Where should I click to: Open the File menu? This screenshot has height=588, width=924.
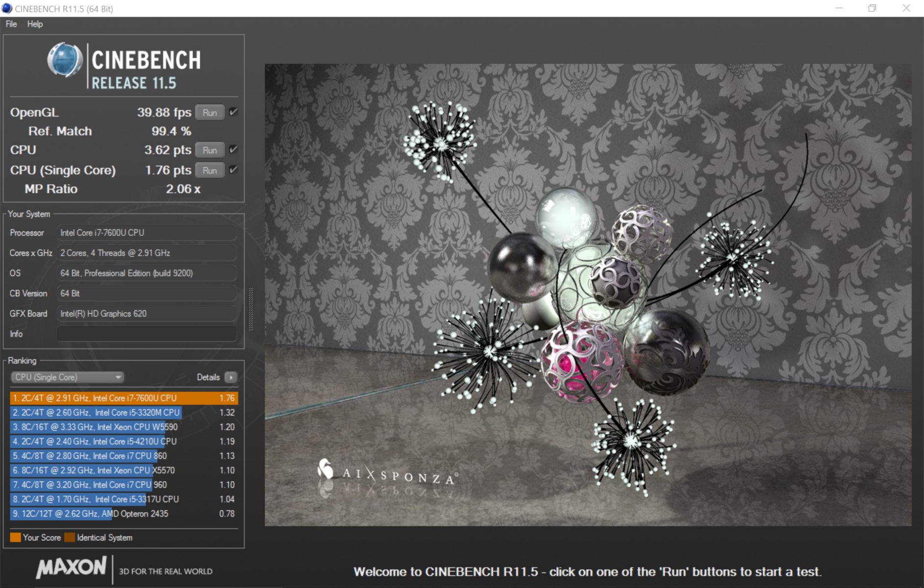[11, 24]
